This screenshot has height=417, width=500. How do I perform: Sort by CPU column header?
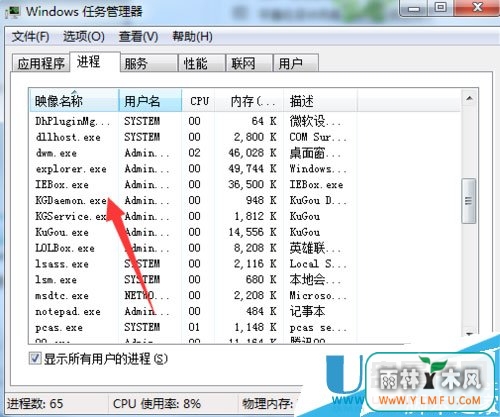coord(199,100)
